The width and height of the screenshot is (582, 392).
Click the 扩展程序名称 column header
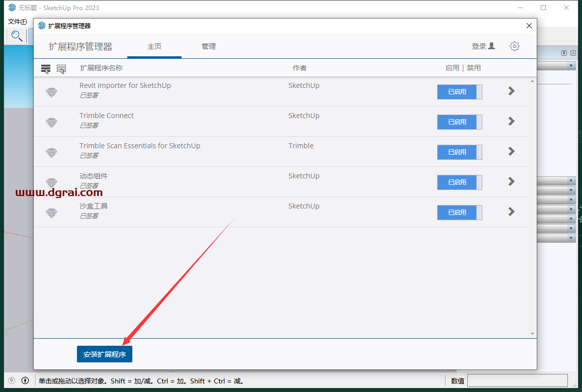coord(101,68)
